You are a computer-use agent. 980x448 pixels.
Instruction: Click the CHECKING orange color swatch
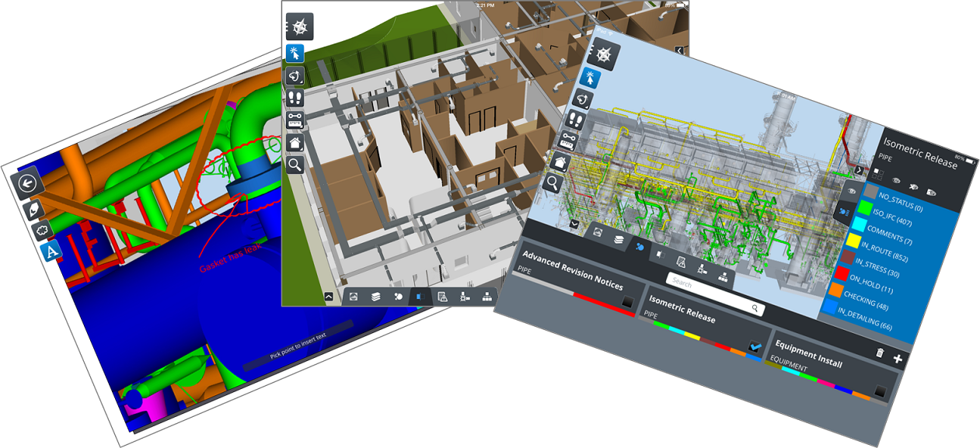(835, 290)
